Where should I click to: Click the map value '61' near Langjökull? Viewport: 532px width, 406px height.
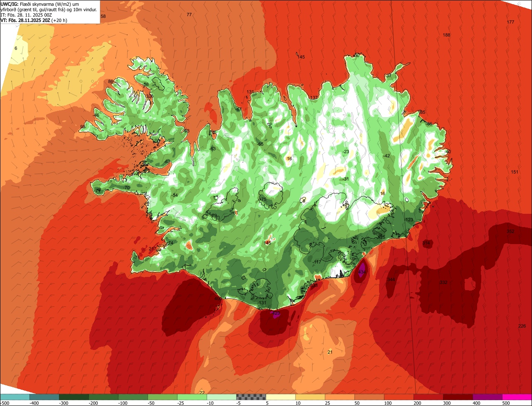(x=236, y=213)
